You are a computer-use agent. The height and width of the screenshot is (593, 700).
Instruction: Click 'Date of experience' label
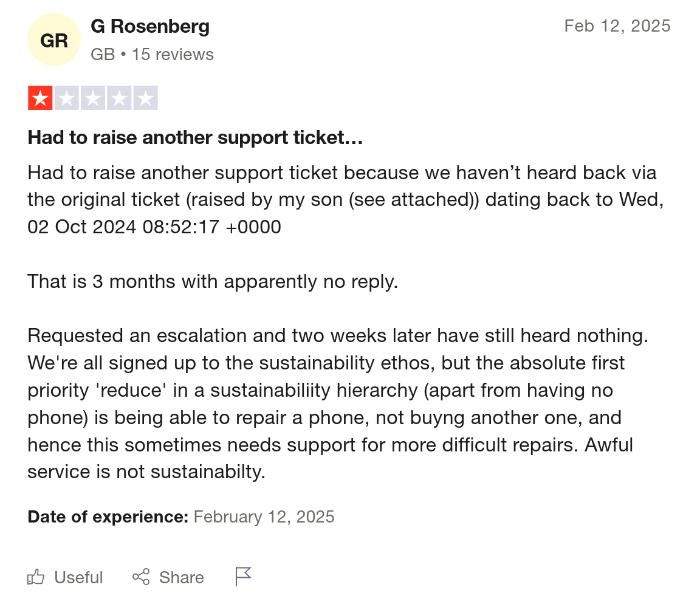(x=108, y=516)
